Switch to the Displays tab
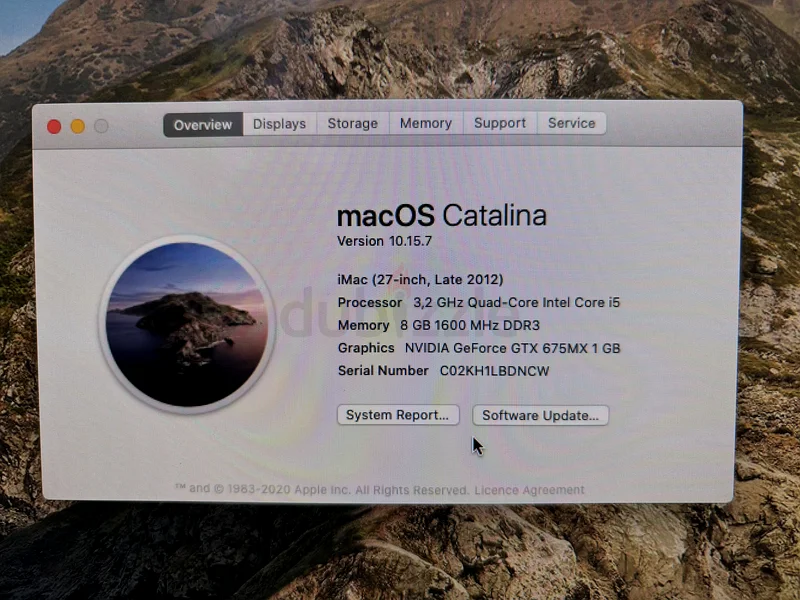 (x=280, y=124)
